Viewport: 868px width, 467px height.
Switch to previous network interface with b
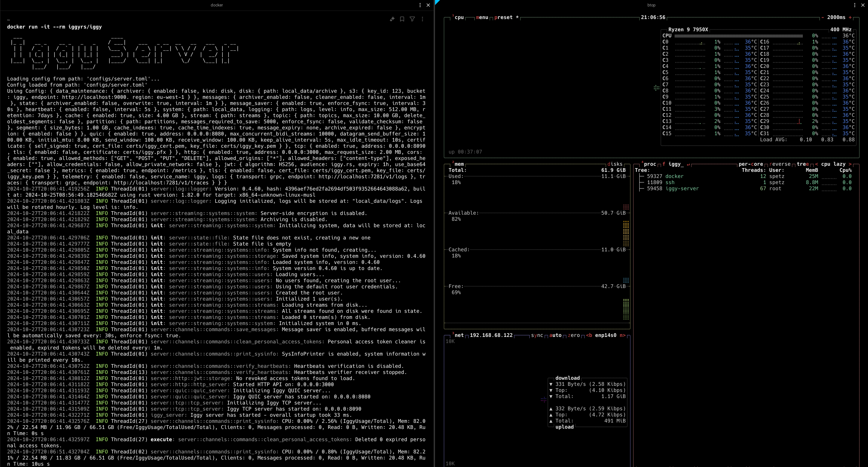pyautogui.click(x=589, y=335)
